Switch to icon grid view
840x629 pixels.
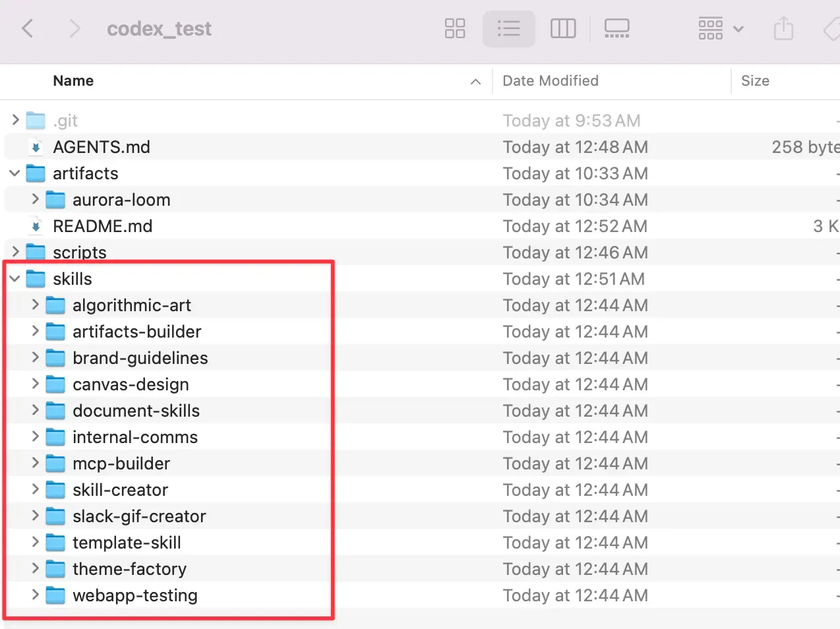[455, 28]
